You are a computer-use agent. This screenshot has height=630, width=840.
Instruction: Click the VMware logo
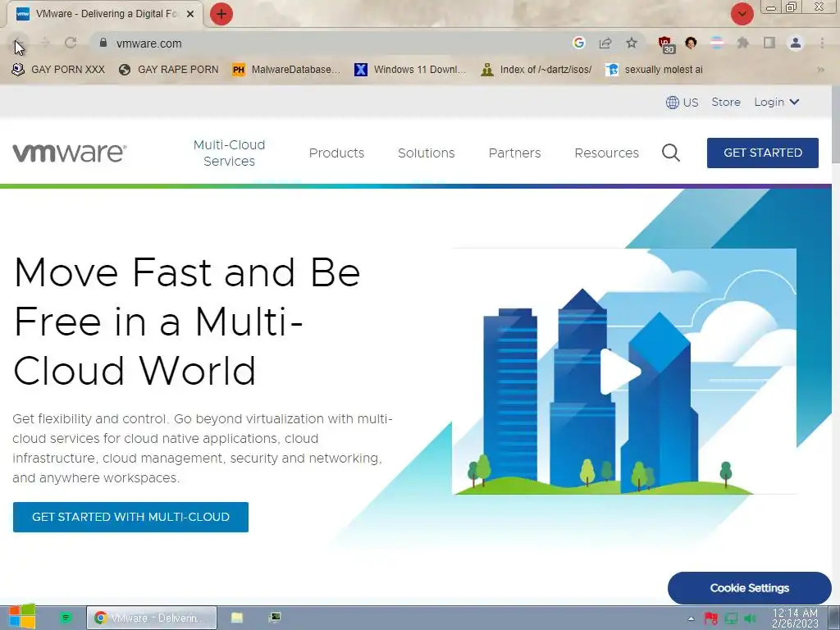pyautogui.click(x=70, y=153)
